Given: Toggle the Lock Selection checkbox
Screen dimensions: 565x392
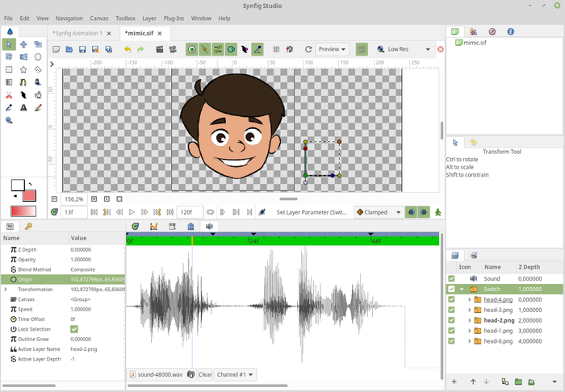Looking at the screenshot, I should (74, 329).
